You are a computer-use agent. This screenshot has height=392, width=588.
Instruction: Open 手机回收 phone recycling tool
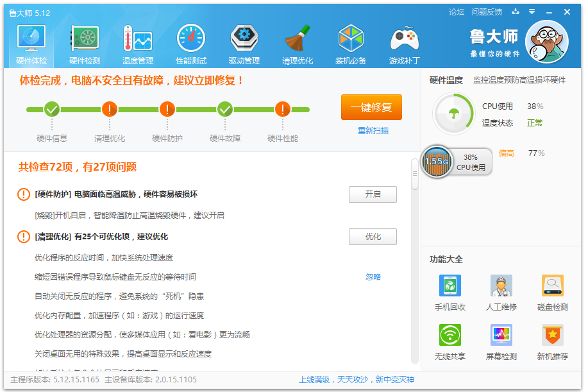click(449, 293)
